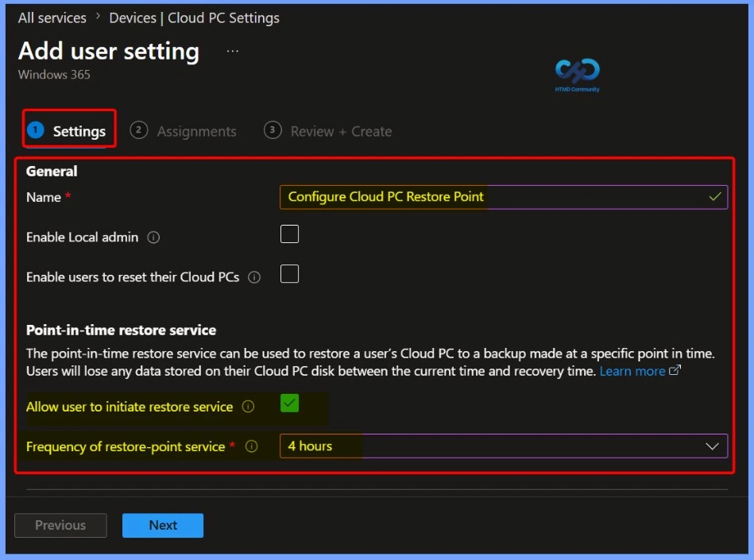Image resolution: width=754 pixels, height=560 pixels.
Task: Follow the Learn more link
Action: pos(632,371)
